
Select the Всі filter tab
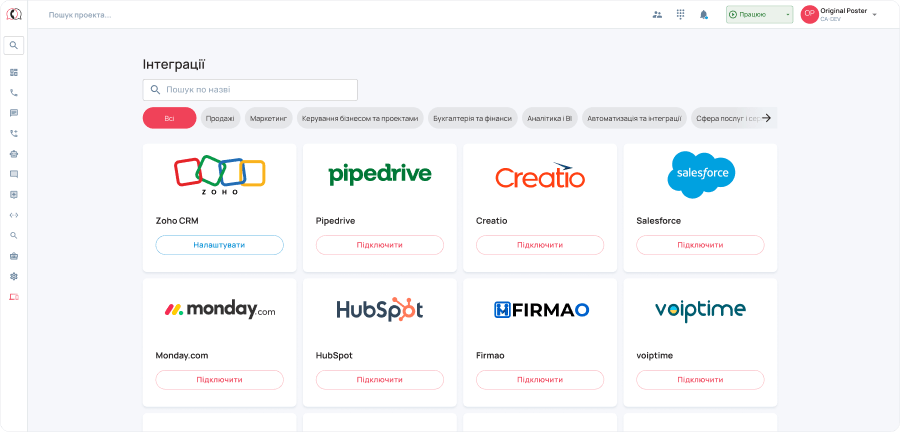(169, 118)
